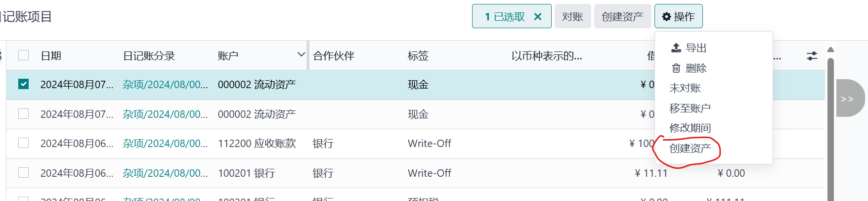The height and width of the screenshot is (201, 868).
Task: Check the 112200 应收账款 row checkbox
Action: tap(23, 143)
